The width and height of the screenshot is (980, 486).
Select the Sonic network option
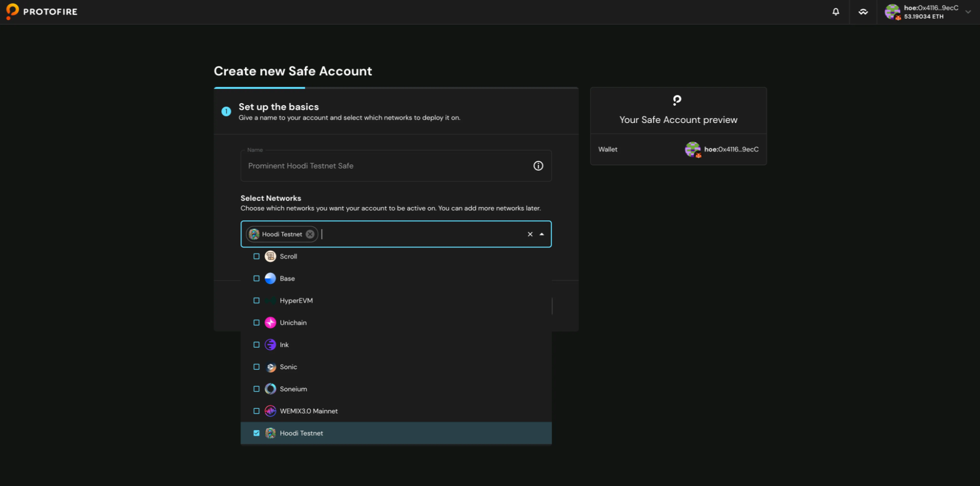point(288,367)
